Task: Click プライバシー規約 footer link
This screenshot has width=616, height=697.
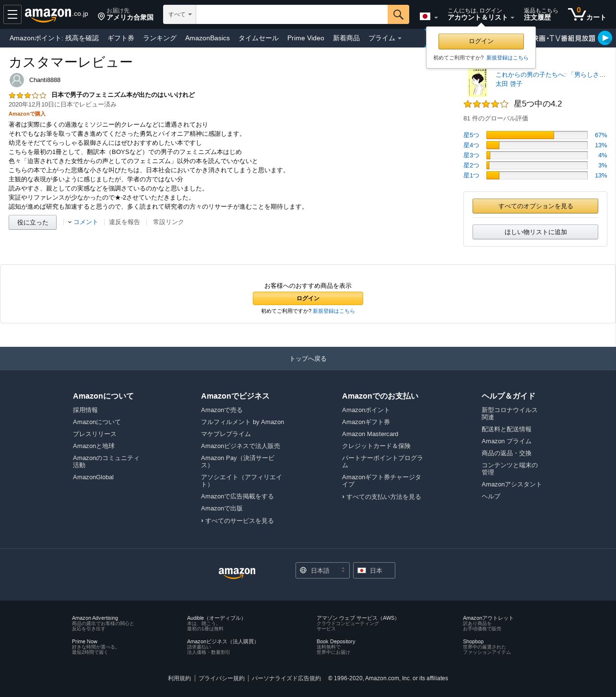Action: 222,678
